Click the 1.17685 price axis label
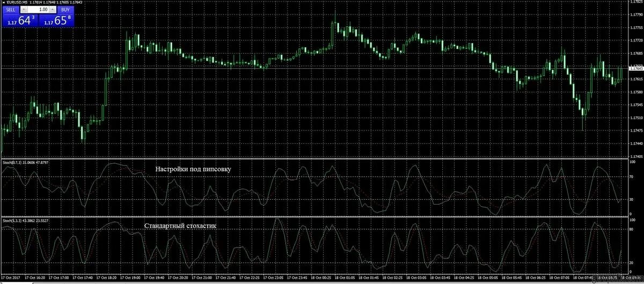Image resolution: width=644 pixels, height=284 pixels. (635, 53)
